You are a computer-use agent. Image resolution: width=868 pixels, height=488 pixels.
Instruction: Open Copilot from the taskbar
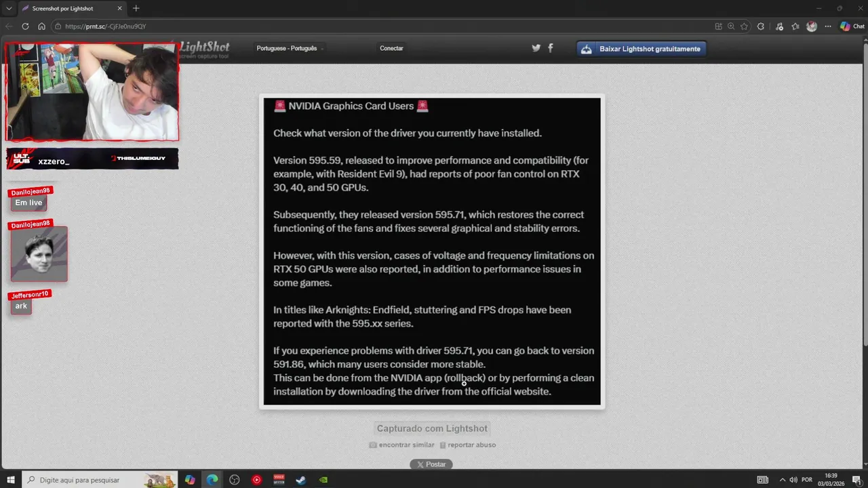tap(190, 480)
